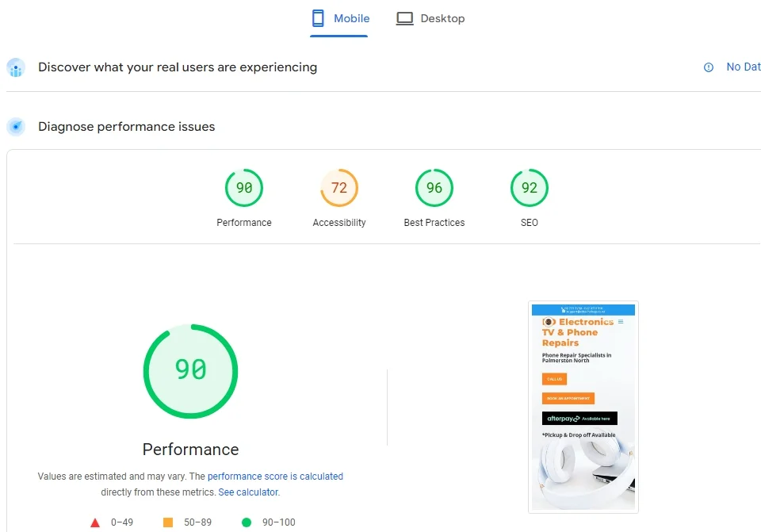
Task: Open the No Data label
Action: tap(743, 67)
